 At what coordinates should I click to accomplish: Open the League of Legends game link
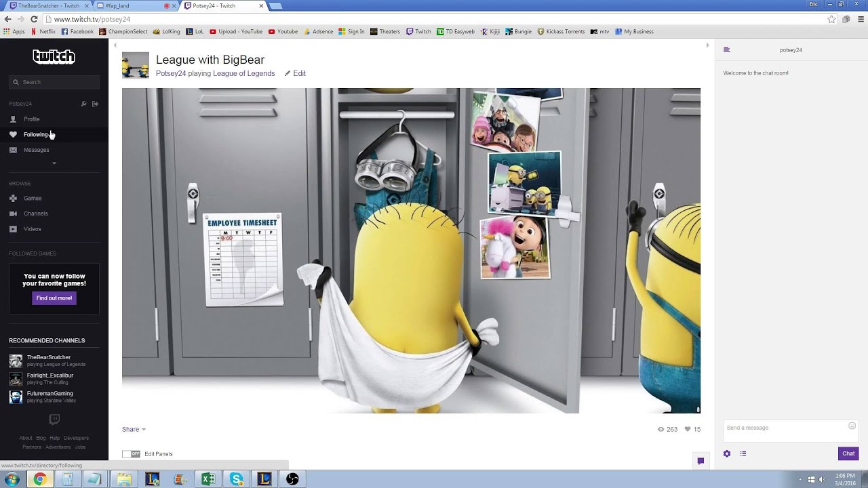pos(244,73)
